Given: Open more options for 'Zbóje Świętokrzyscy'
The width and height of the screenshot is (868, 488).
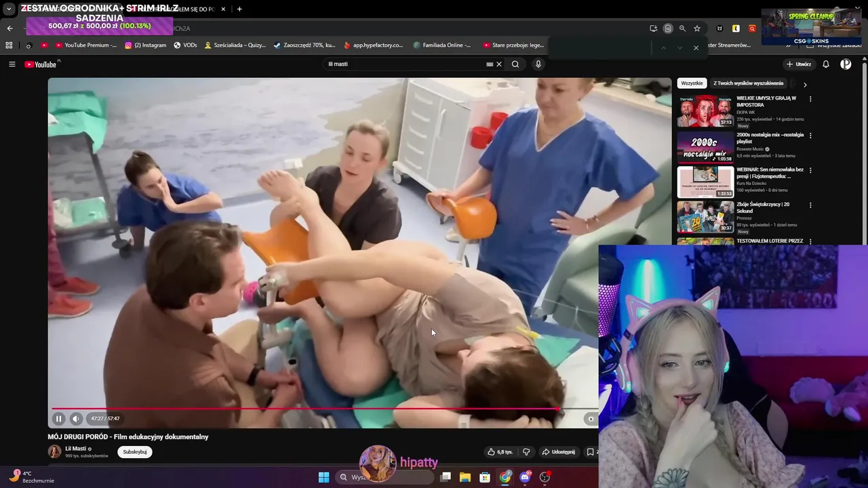Looking at the screenshot, I should pyautogui.click(x=810, y=205).
